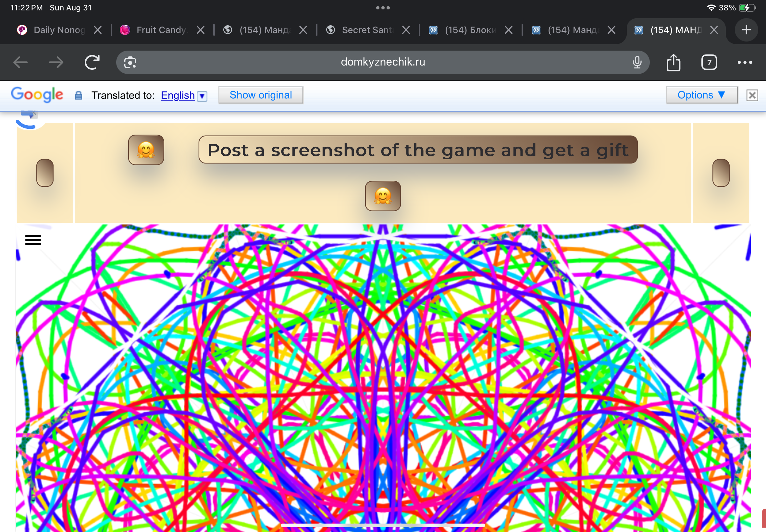This screenshot has width=766, height=532.
Task: Click the Google logo in translate bar
Action: [37, 95]
